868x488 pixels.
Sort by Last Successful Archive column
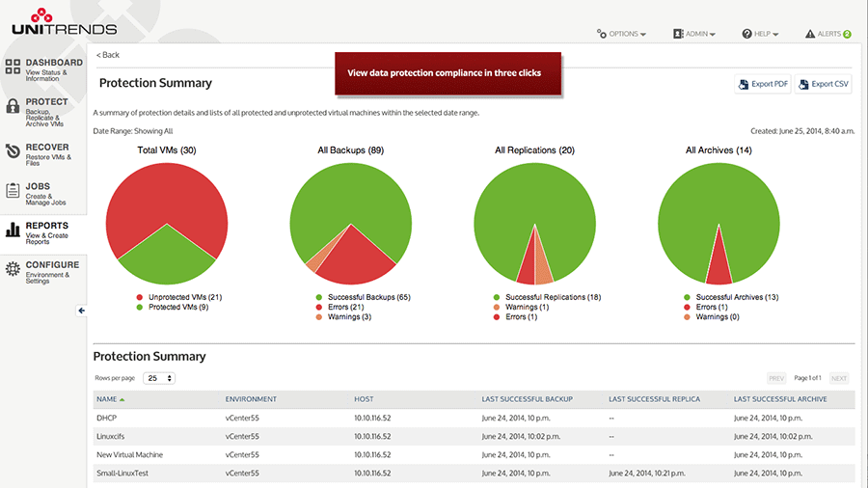(x=780, y=399)
